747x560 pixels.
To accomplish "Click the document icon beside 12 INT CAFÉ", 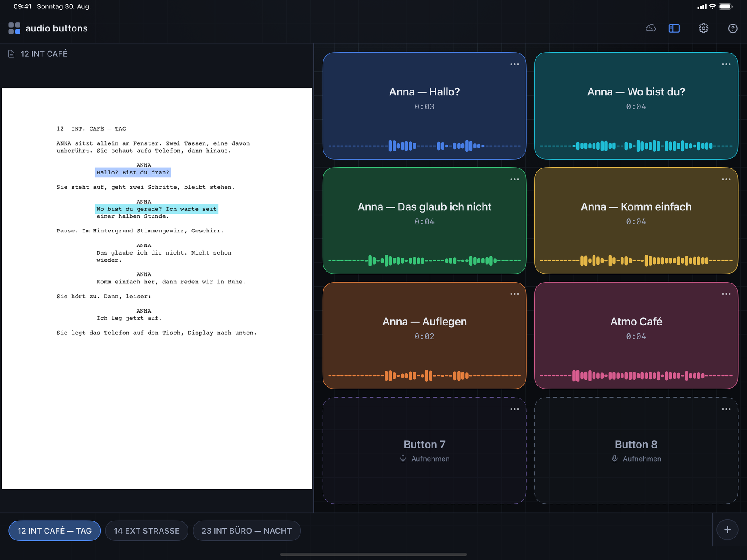I will click(x=11, y=54).
